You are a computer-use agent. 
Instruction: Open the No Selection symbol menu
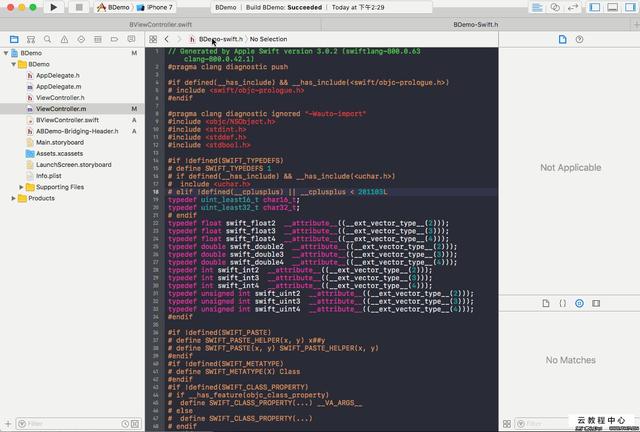pyautogui.click(x=268, y=39)
